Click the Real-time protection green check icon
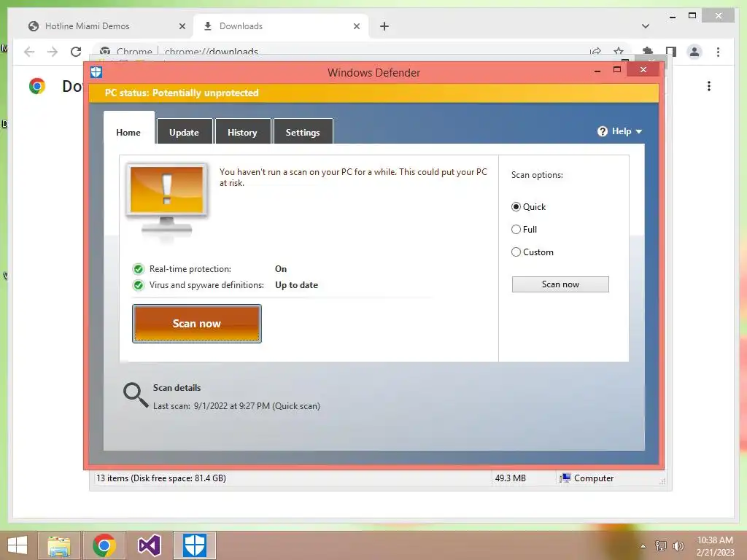 (x=138, y=269)
